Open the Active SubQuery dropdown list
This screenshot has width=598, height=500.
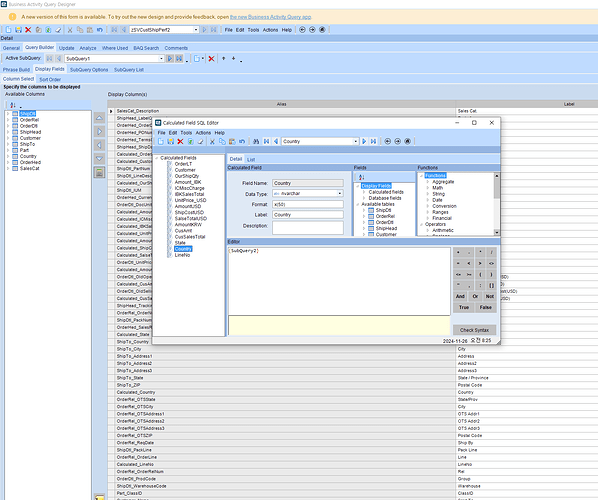pos(161,59)
